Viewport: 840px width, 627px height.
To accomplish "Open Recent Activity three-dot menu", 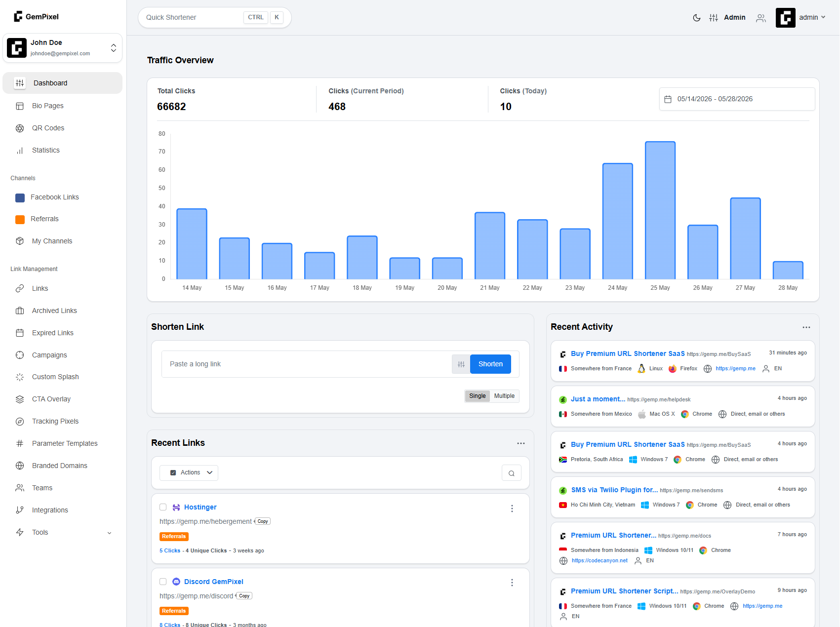I will click(x=806, y=327).
